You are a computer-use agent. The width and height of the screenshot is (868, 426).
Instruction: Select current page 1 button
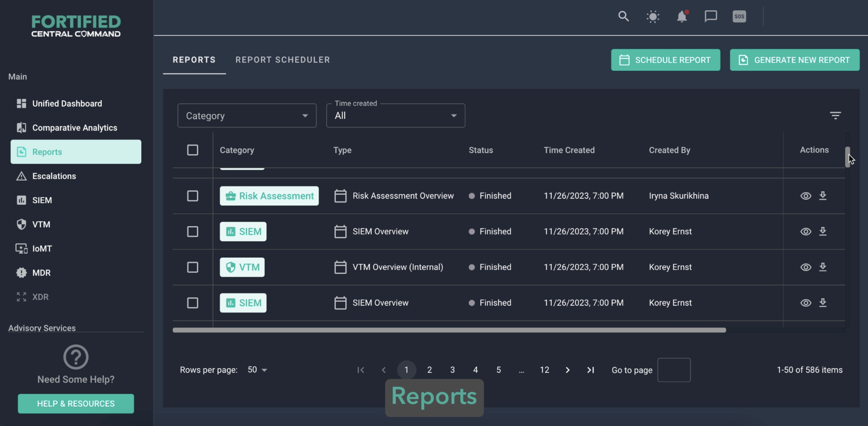click(406, 370)
